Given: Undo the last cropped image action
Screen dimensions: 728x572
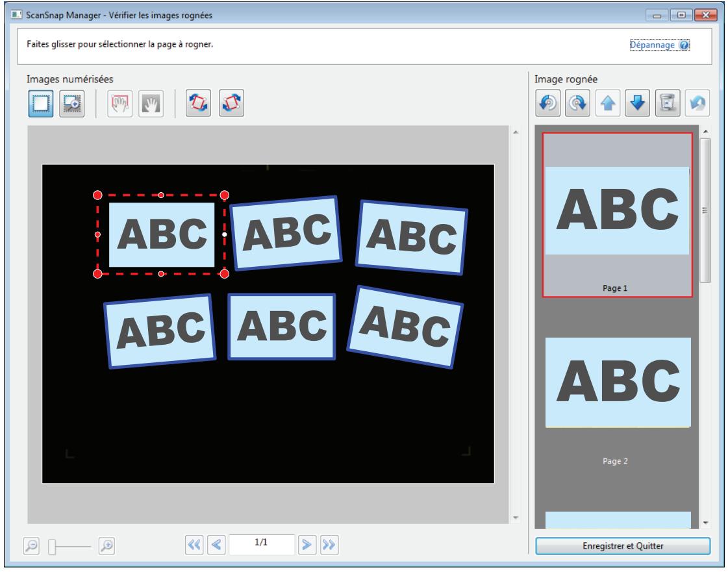Looking at the screenshot, I should [x=697, y=103].
